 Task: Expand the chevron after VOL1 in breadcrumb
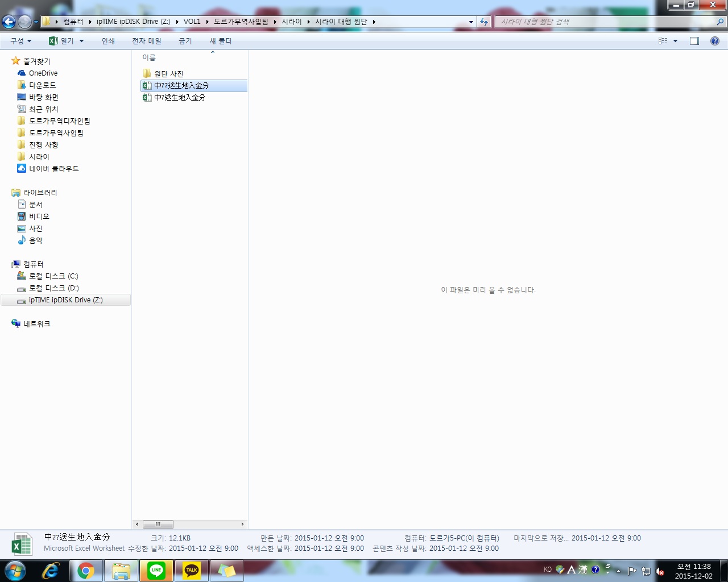[207, 22]
